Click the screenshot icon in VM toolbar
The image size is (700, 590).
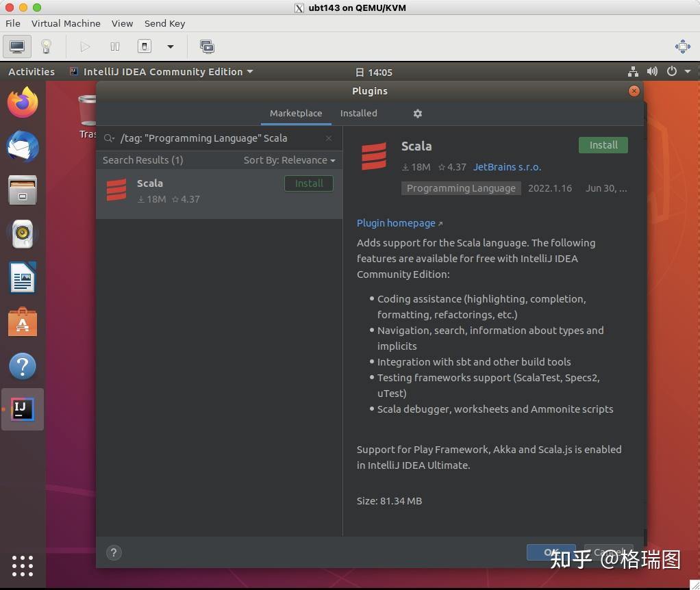[x=207, y=47]
